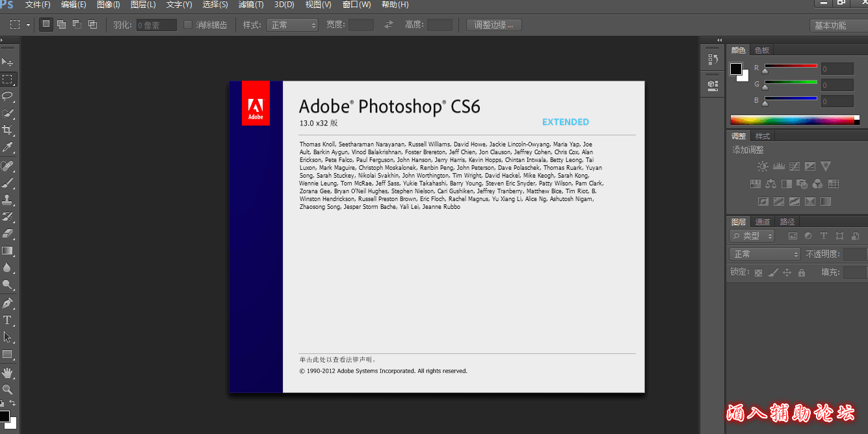
Task: Choose the Pen tool
Action: (x=8, y=303)
